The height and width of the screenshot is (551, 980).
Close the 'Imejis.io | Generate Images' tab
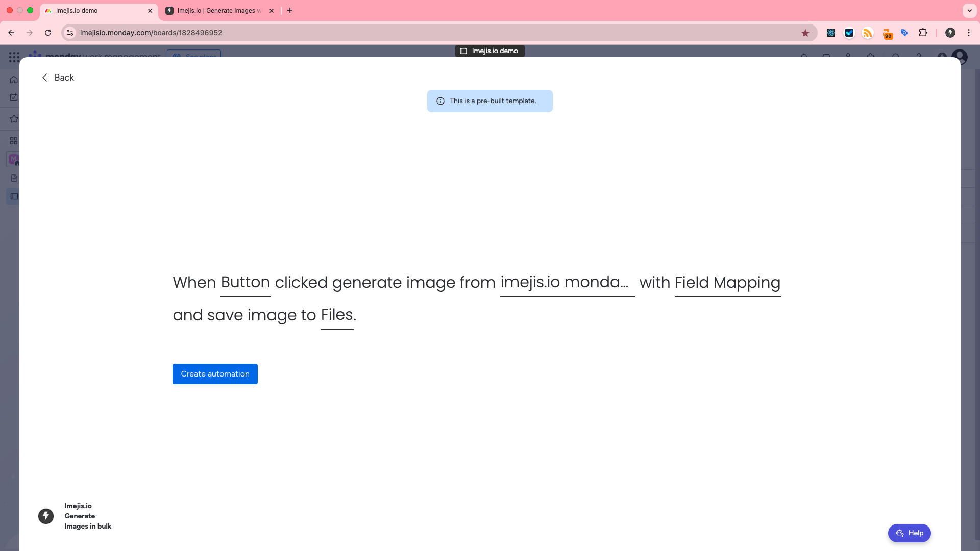(x=272, y=11)
